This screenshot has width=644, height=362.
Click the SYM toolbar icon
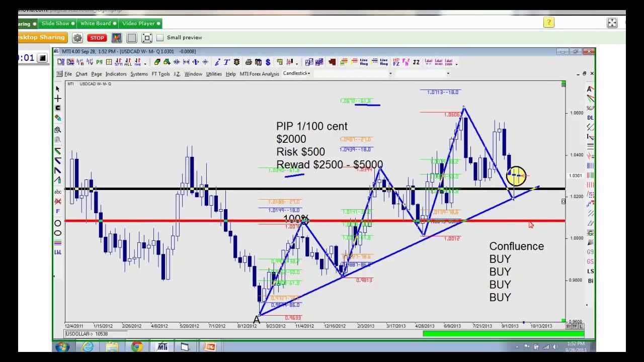click(118, 62)
